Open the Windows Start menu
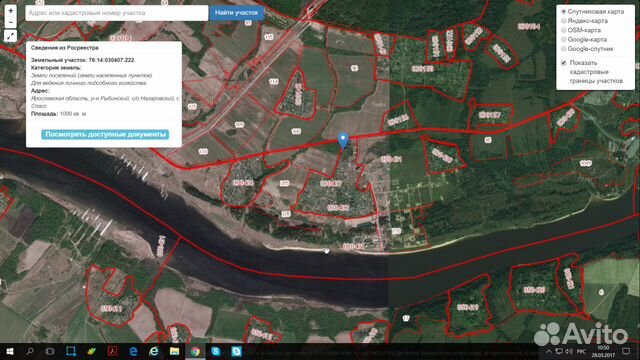640x360 pixels. coord(10,351)
